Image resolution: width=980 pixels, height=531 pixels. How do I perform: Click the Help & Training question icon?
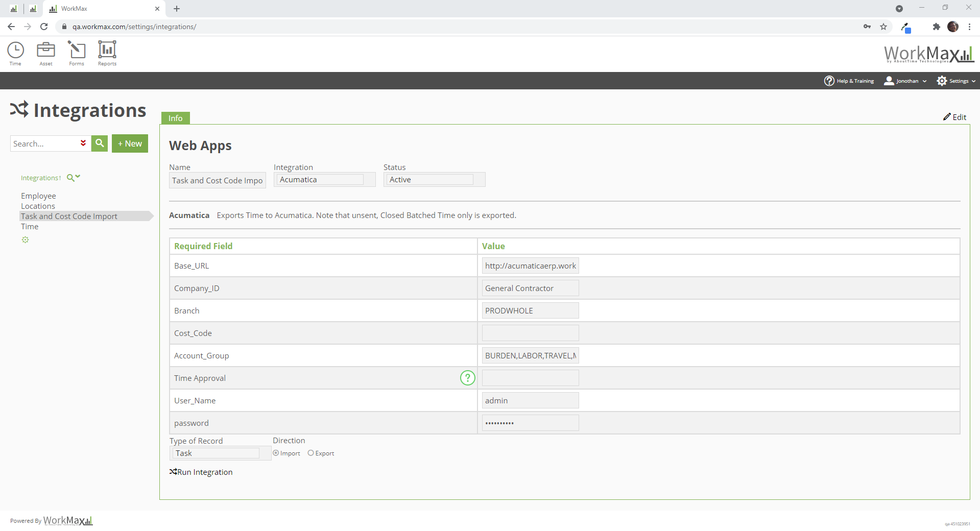point(829,81)
